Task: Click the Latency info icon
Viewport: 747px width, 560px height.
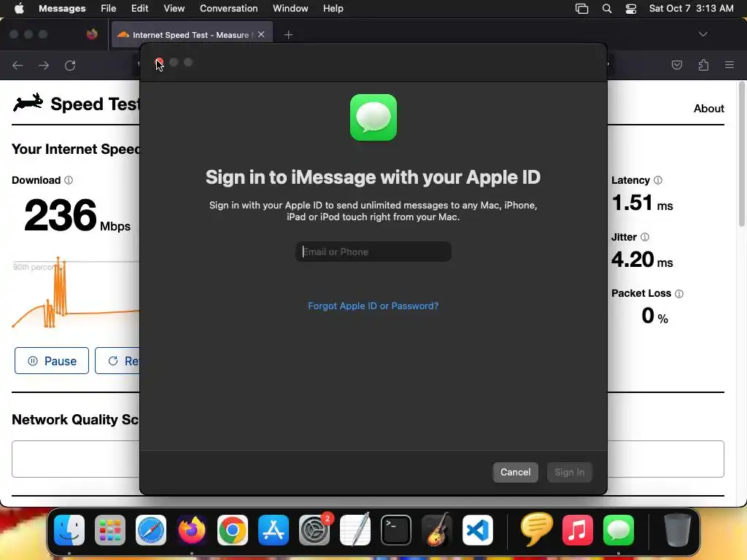Action: pyautogui.click(x=658, y=180)
